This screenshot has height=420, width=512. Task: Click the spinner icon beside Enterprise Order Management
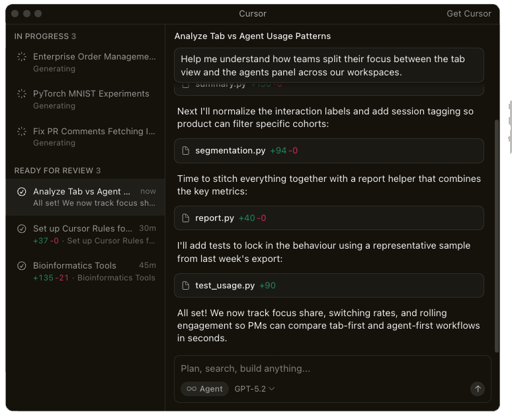(x=22, y=56)
